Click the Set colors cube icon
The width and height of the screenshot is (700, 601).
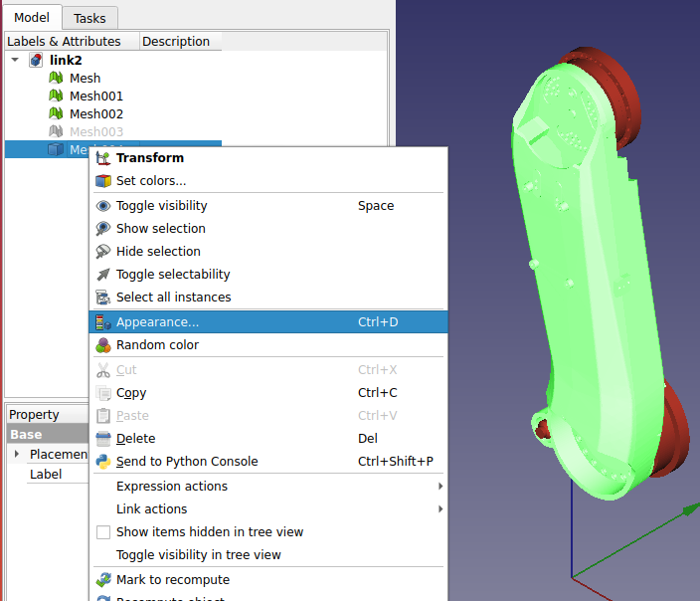103,181
